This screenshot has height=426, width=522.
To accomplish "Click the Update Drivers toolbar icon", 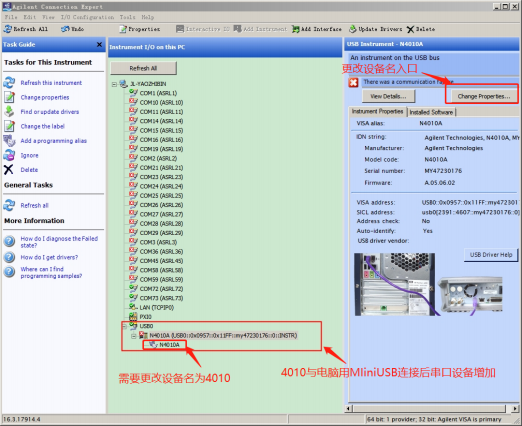I will tap(352, 29).
